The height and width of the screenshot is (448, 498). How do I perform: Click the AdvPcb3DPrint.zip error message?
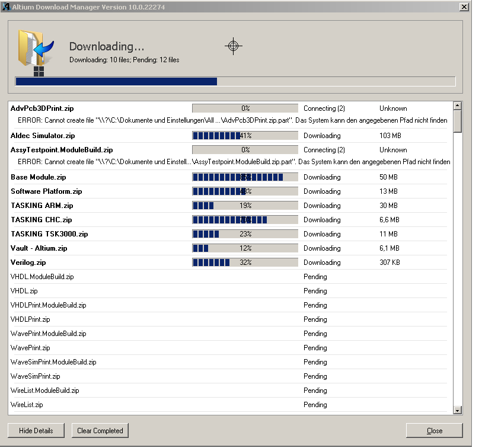pos(232,120)
